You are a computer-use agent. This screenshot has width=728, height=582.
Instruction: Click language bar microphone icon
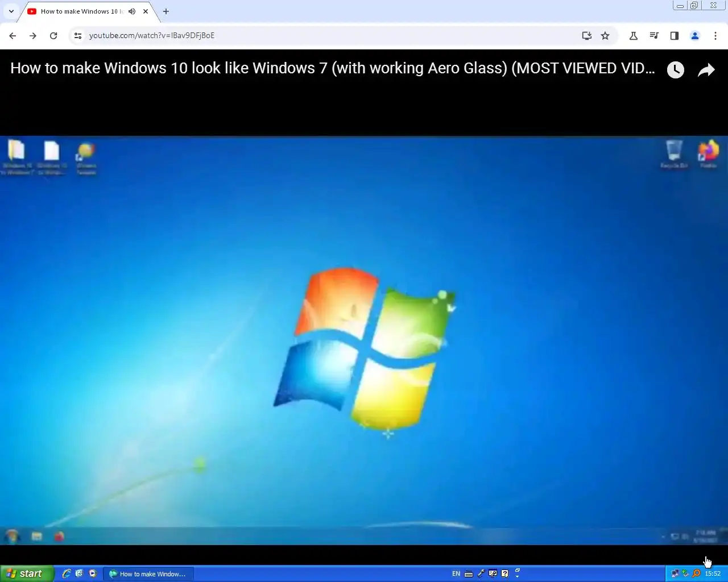coord(481,574)
